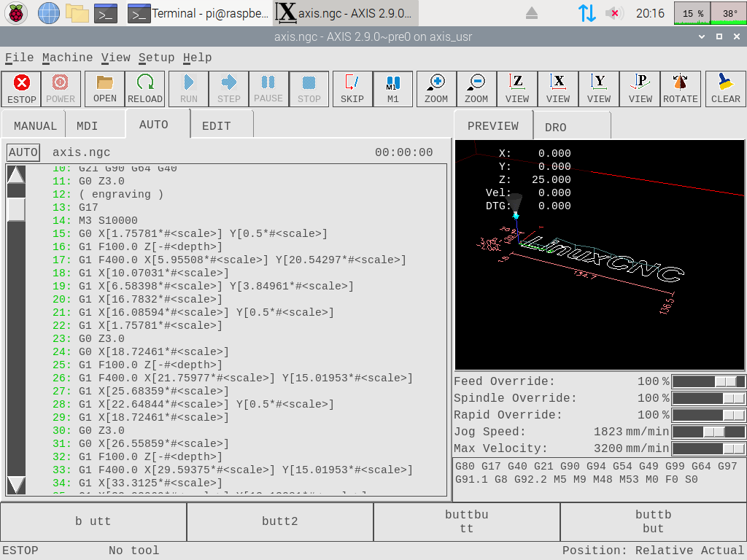Image resolution: width=747 pixels, height=560 pixels.
Task: Click the Jog Speed slider
Action: (708, 432)
